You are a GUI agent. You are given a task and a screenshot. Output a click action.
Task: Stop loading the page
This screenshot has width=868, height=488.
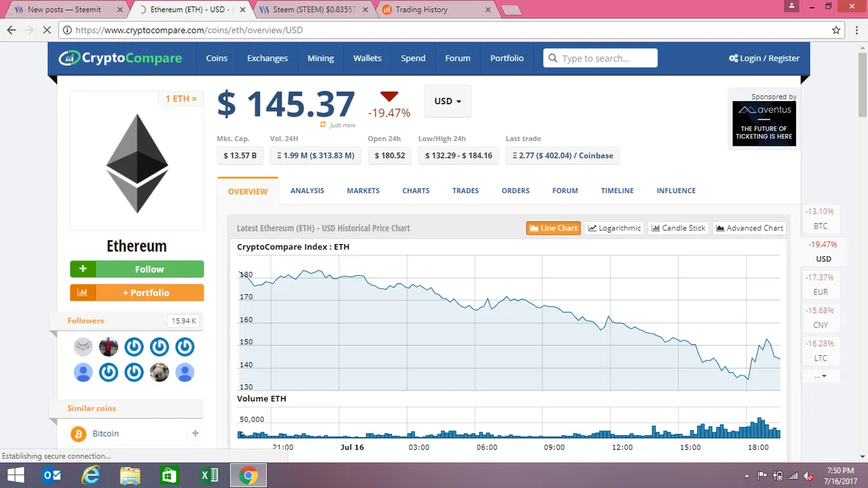pos(47,30)
